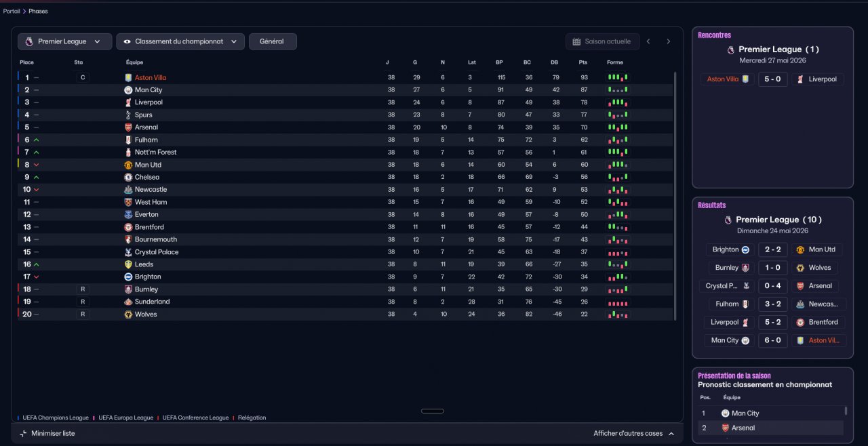Image resolution: width=868 pixels, height=446 pixels.
Task: Click the Burnley crest in the standings
Action: pos(128,289)
